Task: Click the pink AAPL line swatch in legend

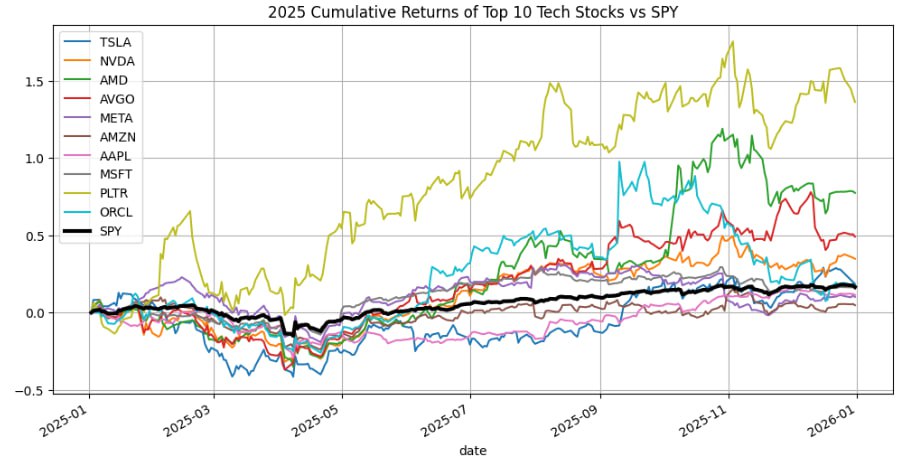Action: (79, 159)
